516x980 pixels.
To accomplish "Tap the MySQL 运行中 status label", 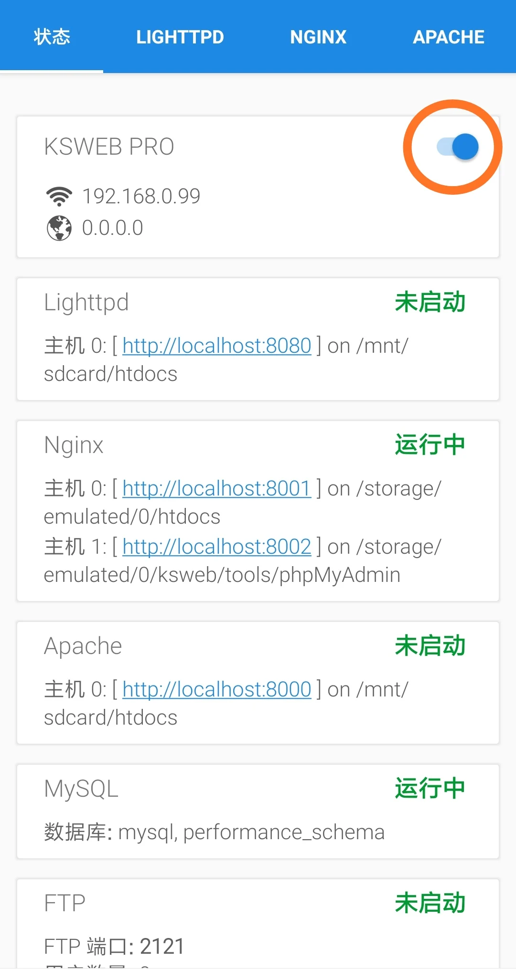I will (430, 788).
